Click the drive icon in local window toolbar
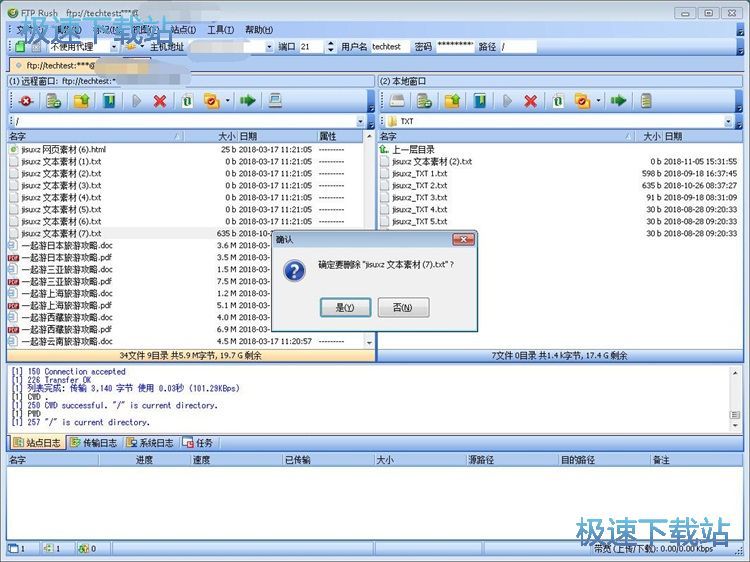This screenshot has height=562, width=750. point(397,101)
